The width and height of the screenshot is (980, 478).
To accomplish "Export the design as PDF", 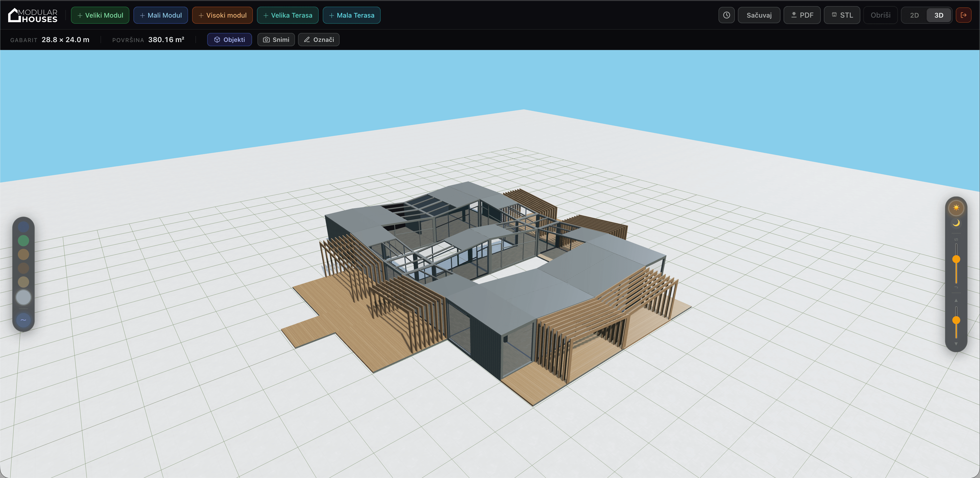I will (802, 15).
